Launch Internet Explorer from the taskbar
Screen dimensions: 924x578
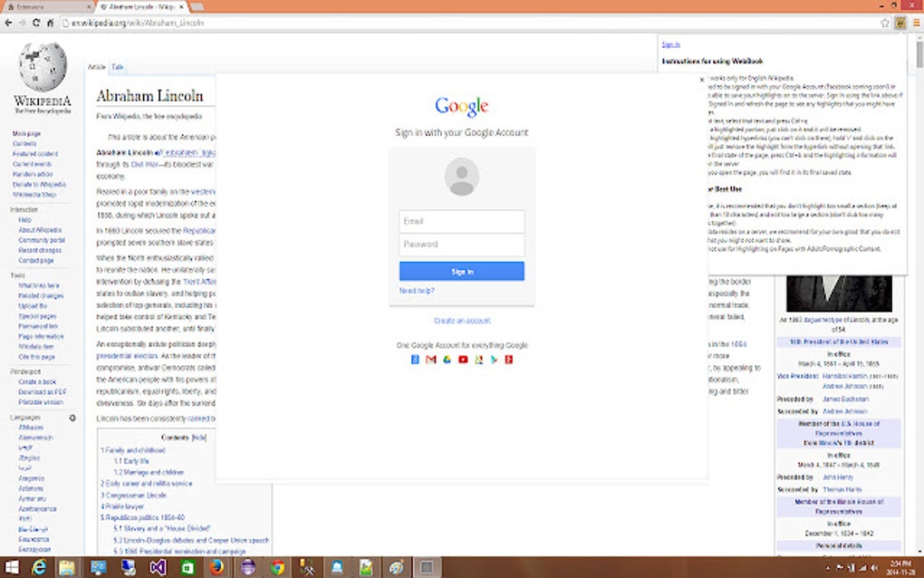coord(39,567)
